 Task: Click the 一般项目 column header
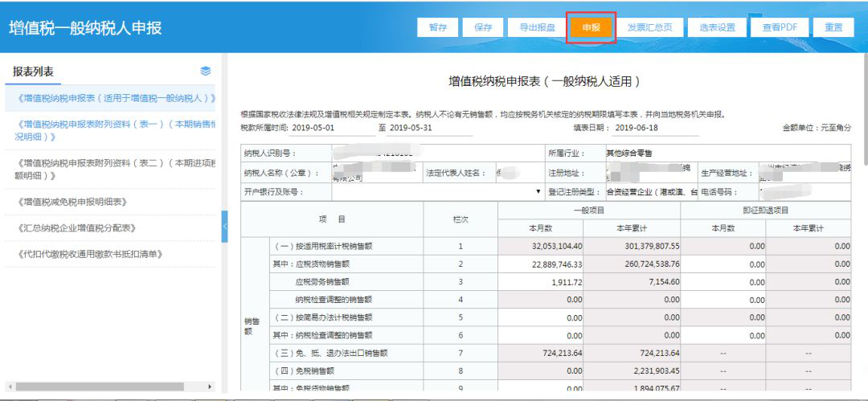click(x=588, y=211)
